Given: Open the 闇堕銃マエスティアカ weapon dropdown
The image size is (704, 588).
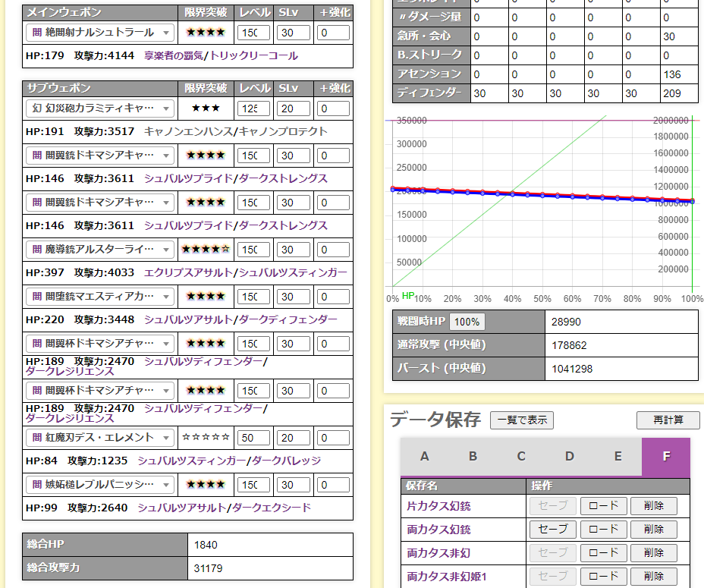Looking at the screenshot, I should click(x=99, y=297).
